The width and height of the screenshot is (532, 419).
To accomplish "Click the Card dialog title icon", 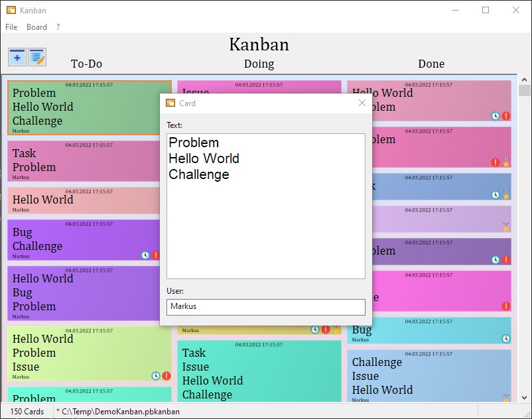I will pyautogui.click(x=170, y=103).
